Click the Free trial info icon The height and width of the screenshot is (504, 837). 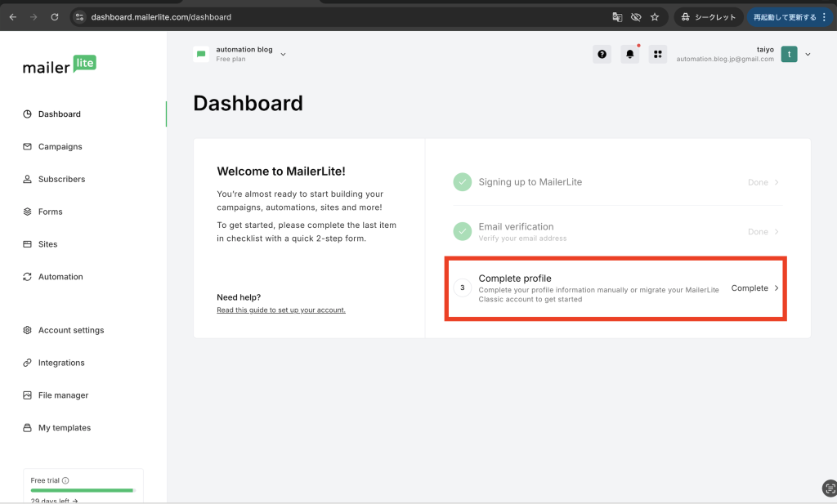[x=65, y=480]
